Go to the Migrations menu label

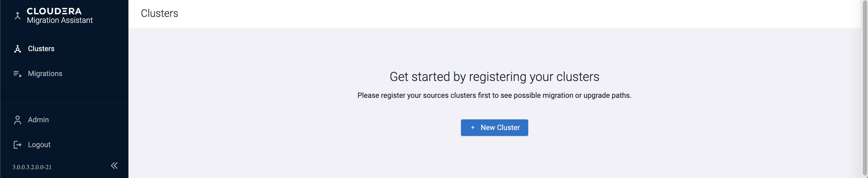pos(45,74)
